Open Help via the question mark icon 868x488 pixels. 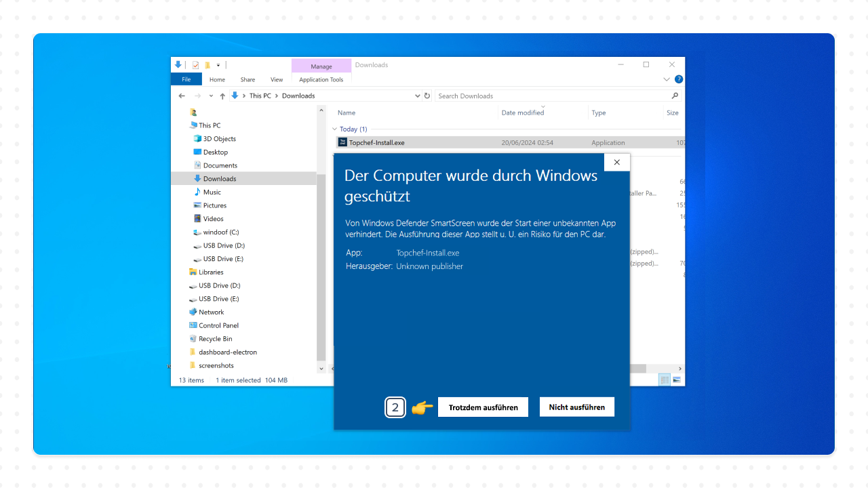679,79
